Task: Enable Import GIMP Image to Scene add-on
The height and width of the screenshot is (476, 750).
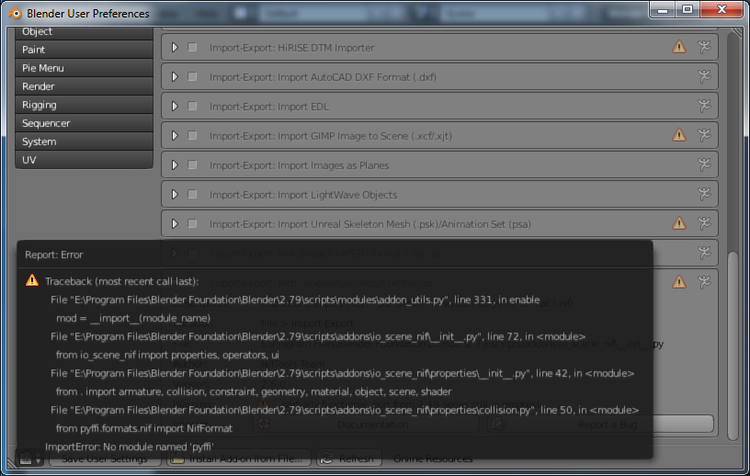Action: coord(192,136)
